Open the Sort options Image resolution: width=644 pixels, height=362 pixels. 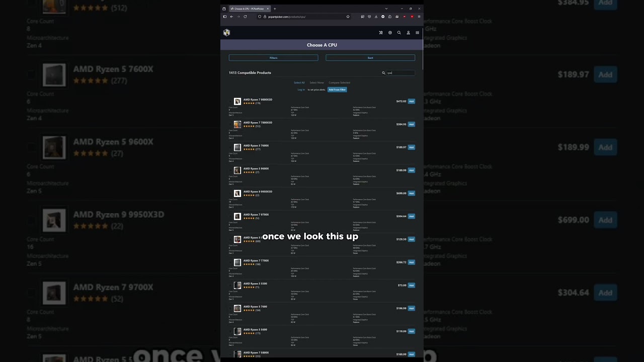(x=370, y=58)
